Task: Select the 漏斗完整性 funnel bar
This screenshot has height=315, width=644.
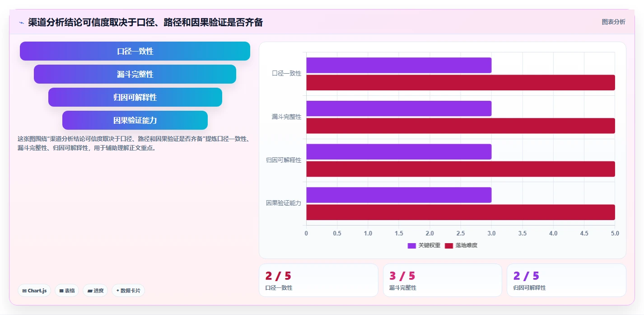Action: click(x=135, y=74)
